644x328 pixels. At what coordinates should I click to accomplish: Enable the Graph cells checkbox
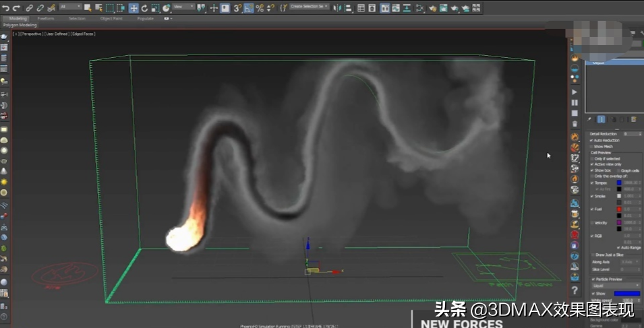pos(618,170)
